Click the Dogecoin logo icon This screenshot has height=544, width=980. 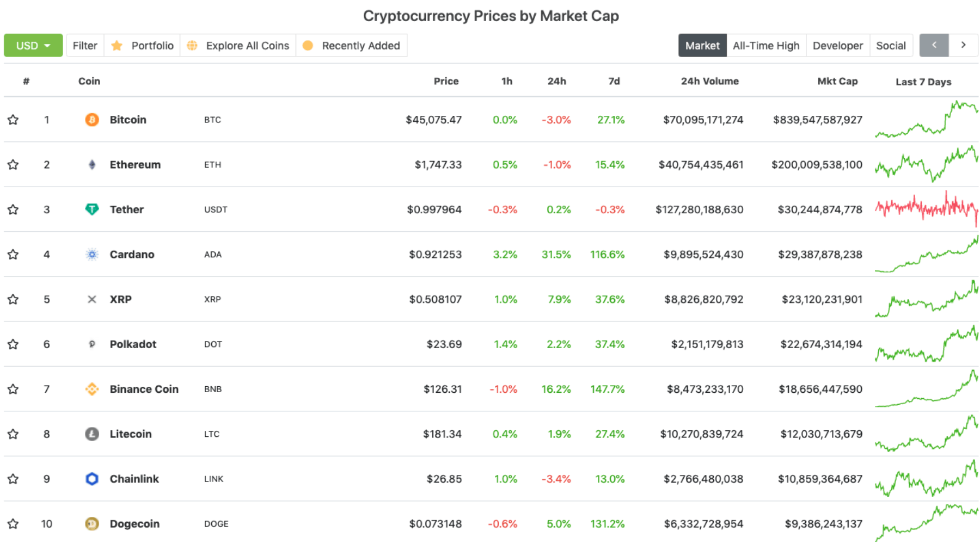[x=92, y=524]
